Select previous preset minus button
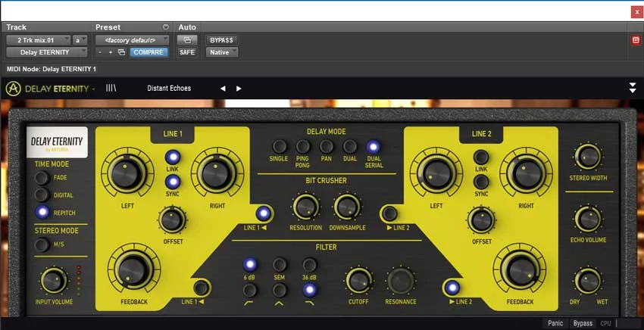Image resolution: width=644 pixels, height=330 pixels. pos(100,52)
